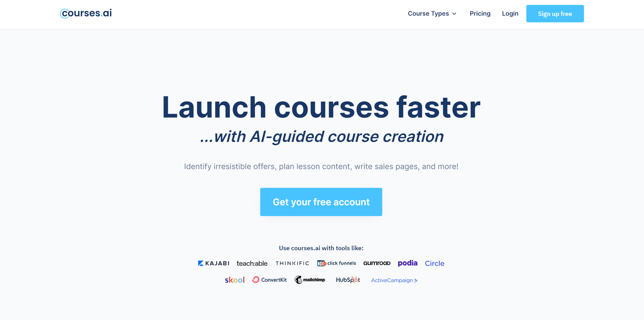Click the Sign up free button

point(555,14)
